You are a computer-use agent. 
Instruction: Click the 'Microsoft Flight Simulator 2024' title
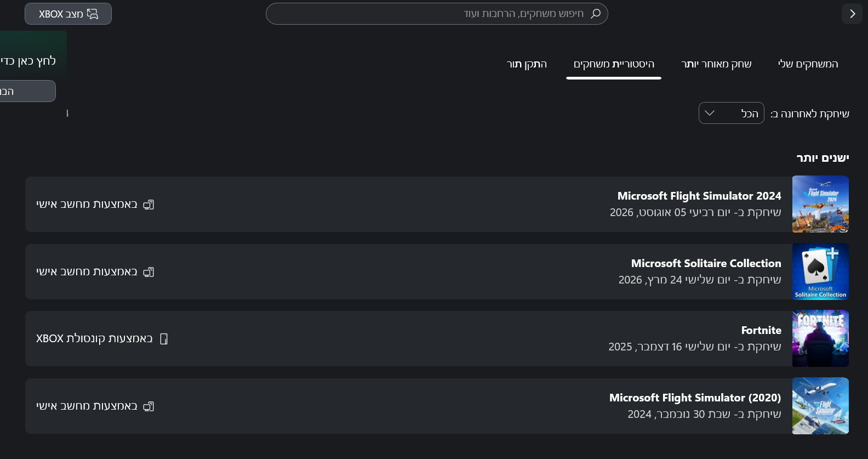699,196
